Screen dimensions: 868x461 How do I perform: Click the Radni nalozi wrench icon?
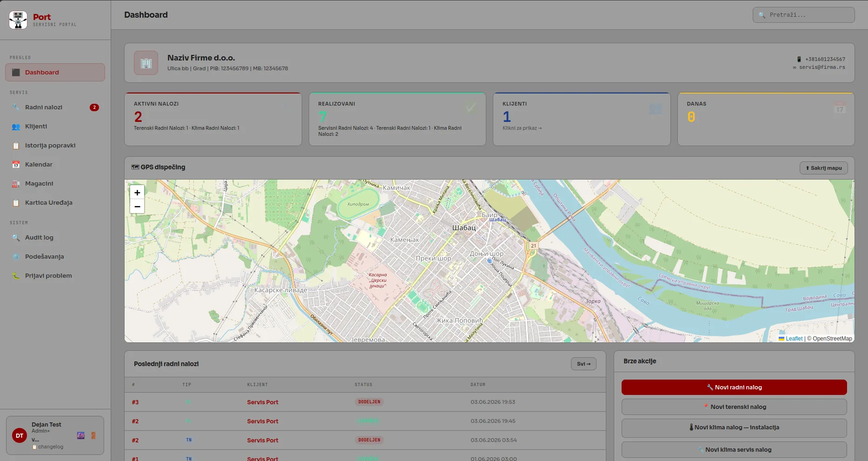pos(16,107)
